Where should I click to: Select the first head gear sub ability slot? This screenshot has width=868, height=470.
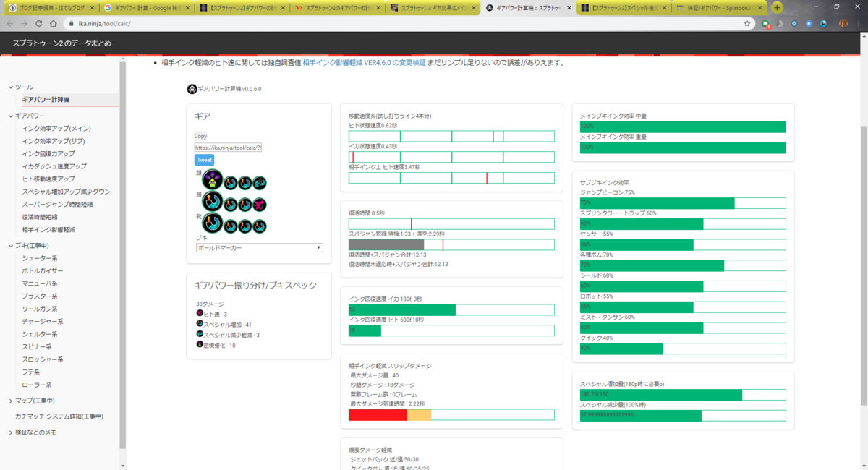(x=231, y=183)
